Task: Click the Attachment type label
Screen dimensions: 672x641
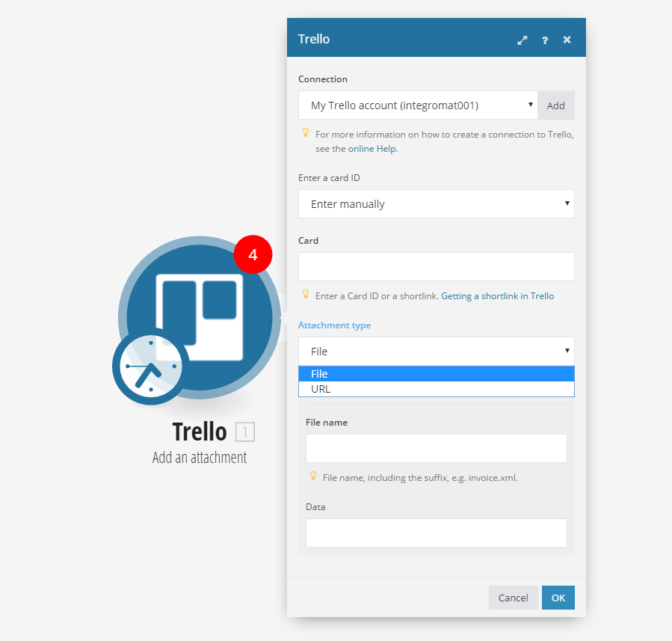Action: (334, 325)
